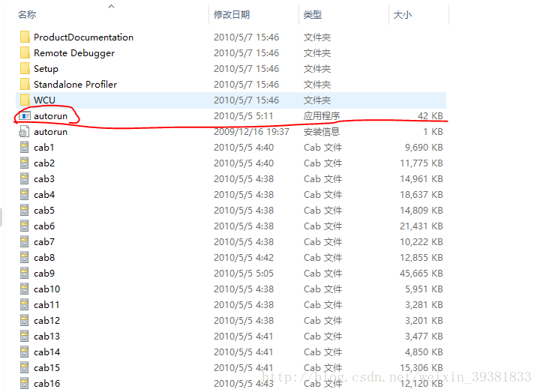Select the cab13 archive icon

pos(25,337)
